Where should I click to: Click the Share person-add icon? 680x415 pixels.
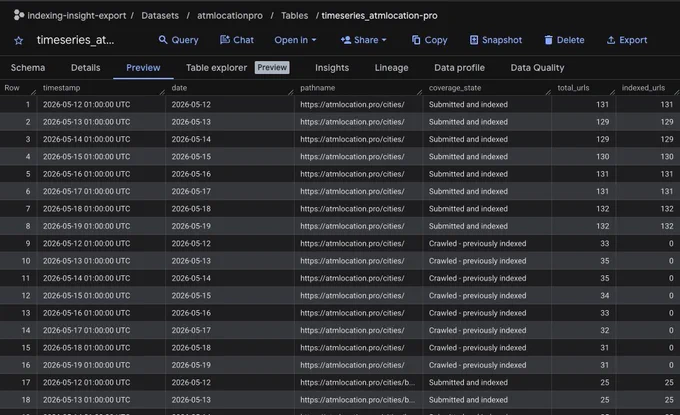pos(346,40)
